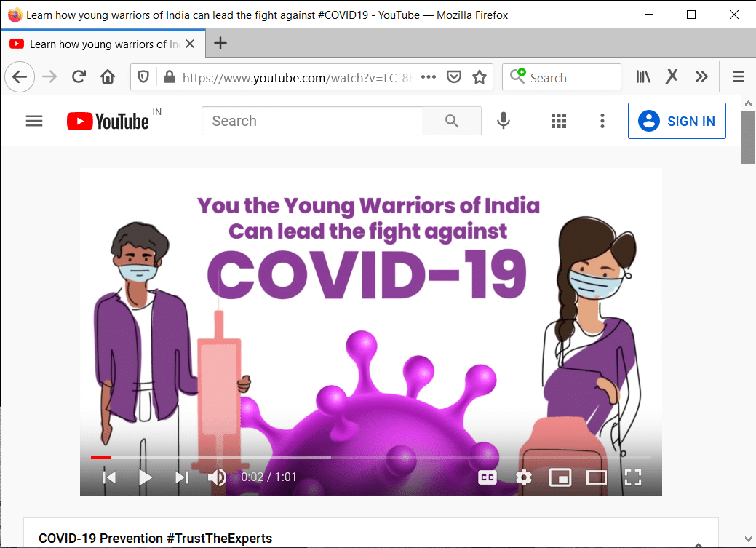The image size is (756, 548).
Task: Select the current YouTube browser tab
Action: [102, 43]
